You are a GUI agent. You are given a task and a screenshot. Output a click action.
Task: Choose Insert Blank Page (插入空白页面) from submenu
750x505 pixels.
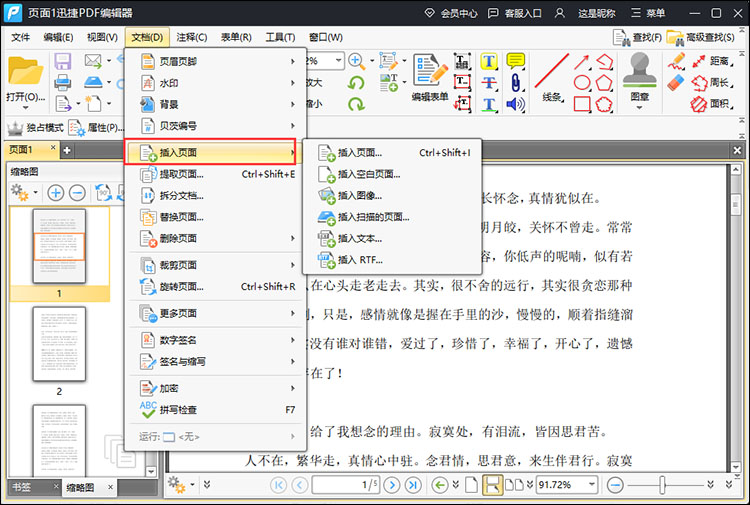[368, 174]
